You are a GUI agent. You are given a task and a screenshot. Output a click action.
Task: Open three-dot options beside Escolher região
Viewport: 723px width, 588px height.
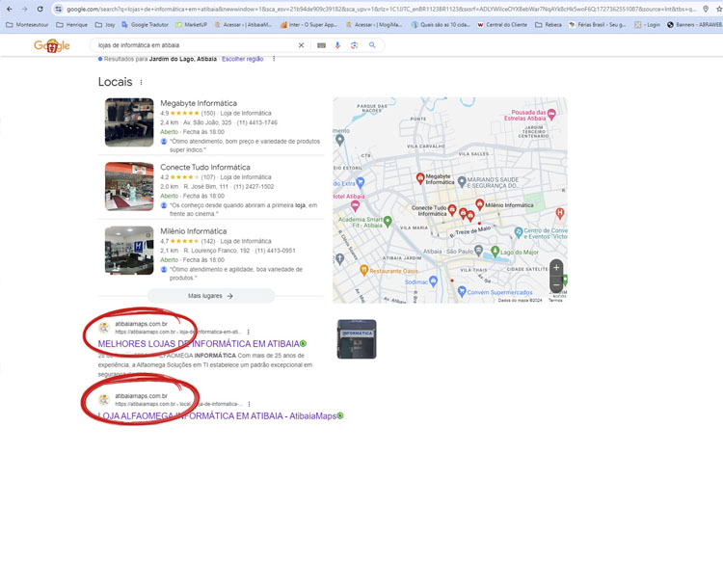pos(274,59)
